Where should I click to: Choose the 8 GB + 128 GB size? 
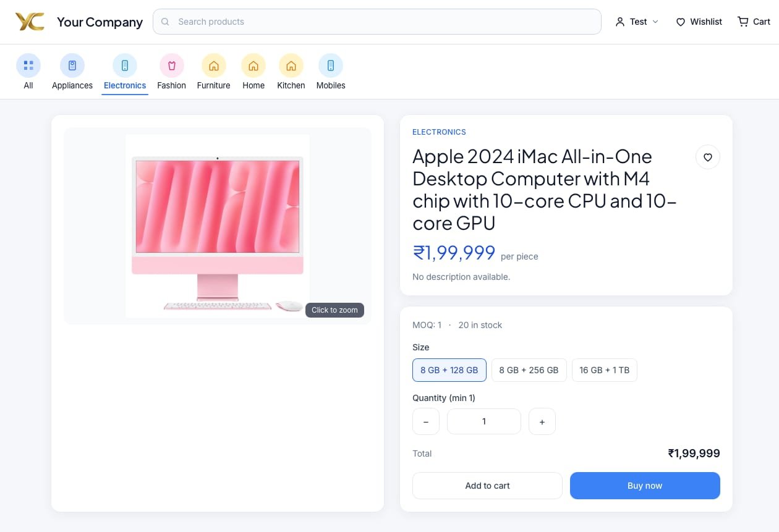pyautogui.click(x=449, y=370)
